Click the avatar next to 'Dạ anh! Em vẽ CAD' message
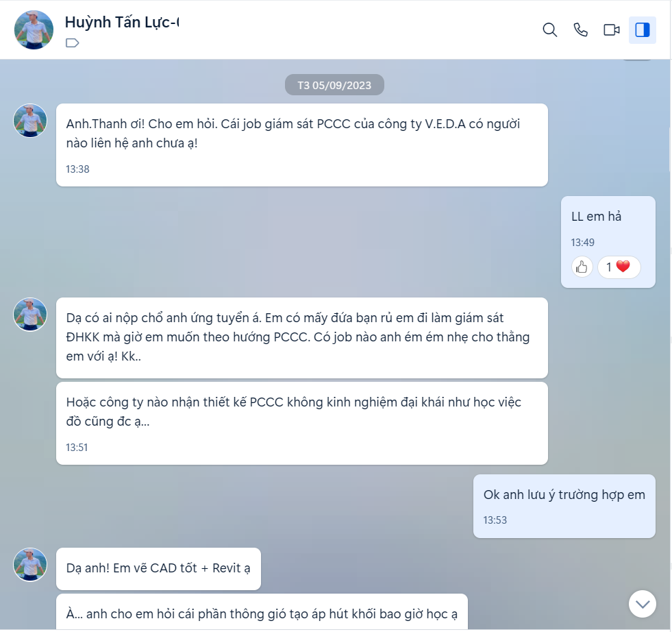The image size is (672, 632). [x=30, y=565]
